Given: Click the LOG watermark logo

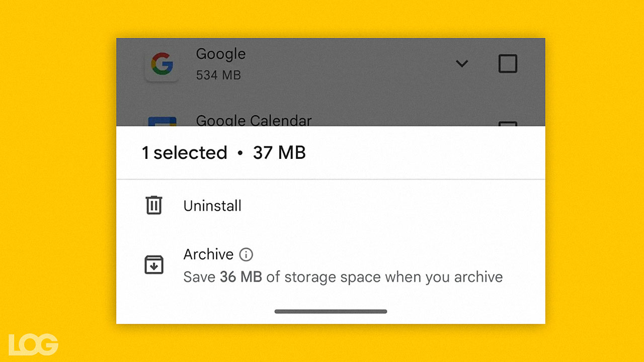Looking at the screenshot, I should click(x=33, y=344).
